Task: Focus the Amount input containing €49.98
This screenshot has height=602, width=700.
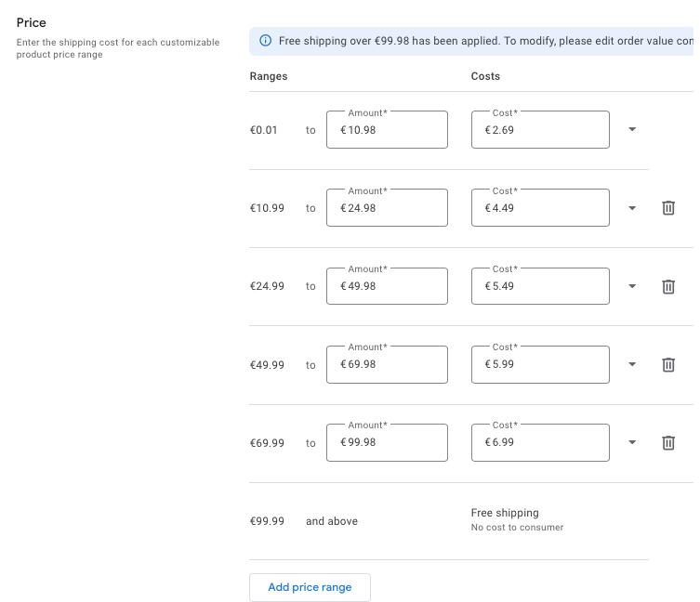Action: 387,286
